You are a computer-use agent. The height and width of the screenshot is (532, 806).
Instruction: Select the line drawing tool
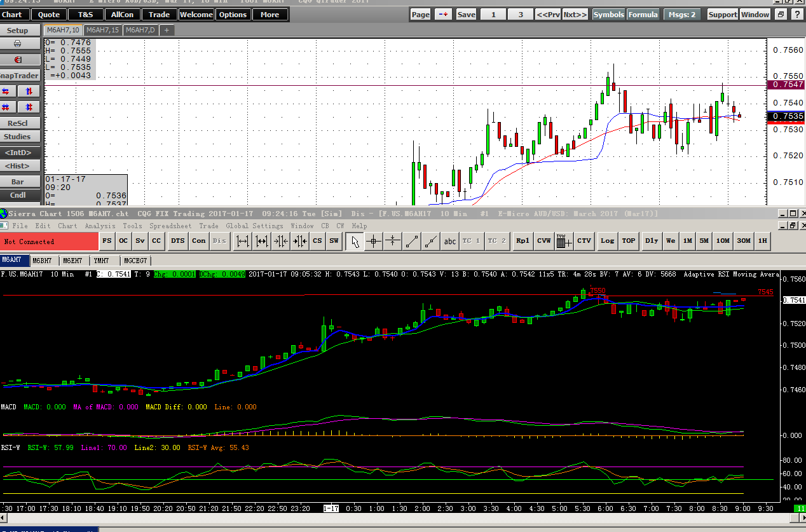(x=412, y=241)
